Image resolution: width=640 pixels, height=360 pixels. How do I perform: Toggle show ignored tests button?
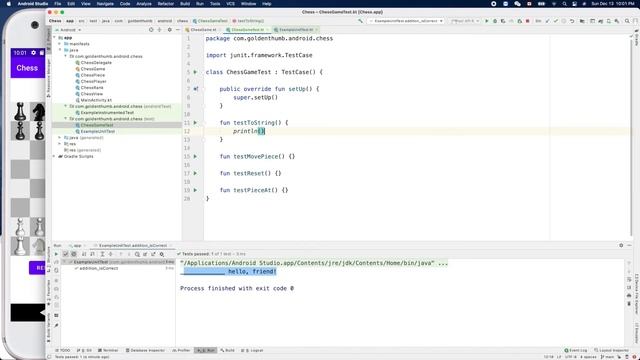point(74,254)
